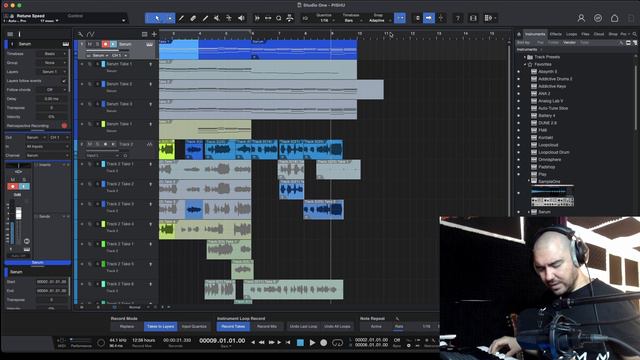
Task: Switch to the Loops browser tab
Action: coord(571,34)
